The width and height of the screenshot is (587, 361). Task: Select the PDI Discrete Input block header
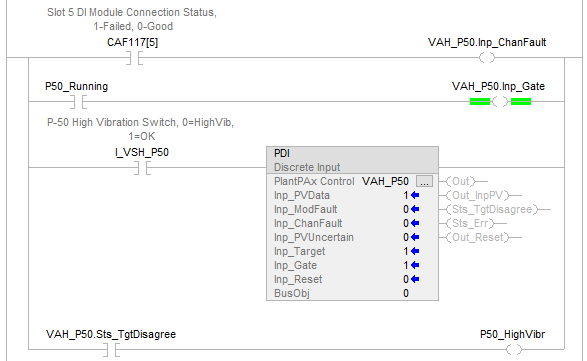[352, 160]
